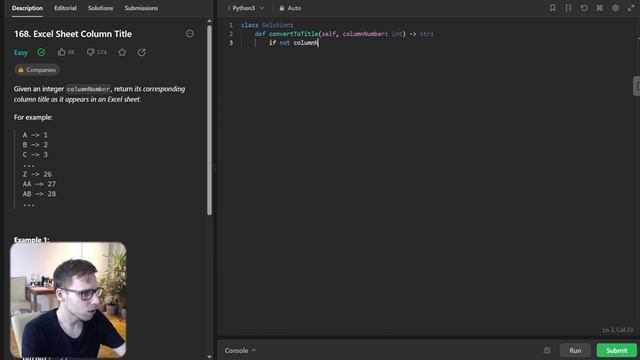This screenshot has height=360, width=640.
Task: Click line 2 'def convertToTitle' code
Action: (x=344, y=34)
